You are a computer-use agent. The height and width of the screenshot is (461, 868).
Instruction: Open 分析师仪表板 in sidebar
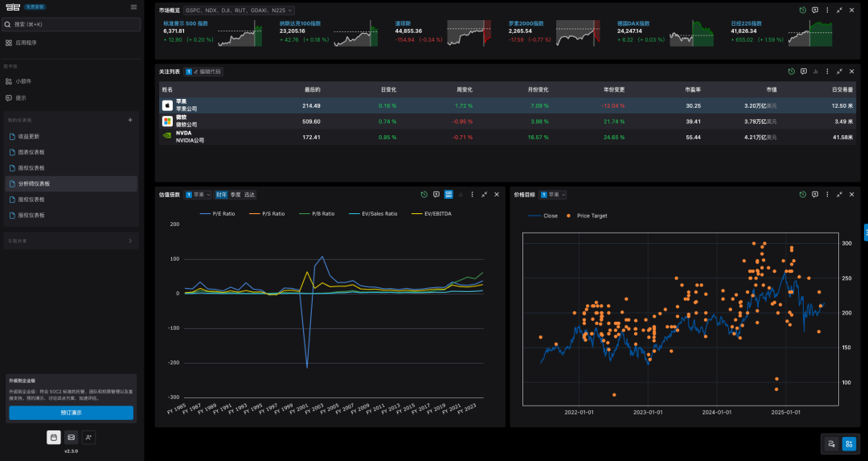pyautogui.click(x=34, y=183)
